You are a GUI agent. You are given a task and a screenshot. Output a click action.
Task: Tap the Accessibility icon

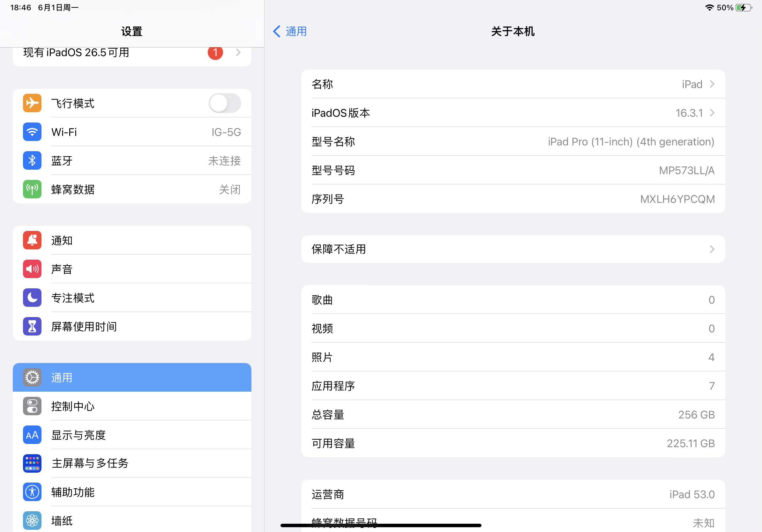pyautogui.click(x=32, y=492)
